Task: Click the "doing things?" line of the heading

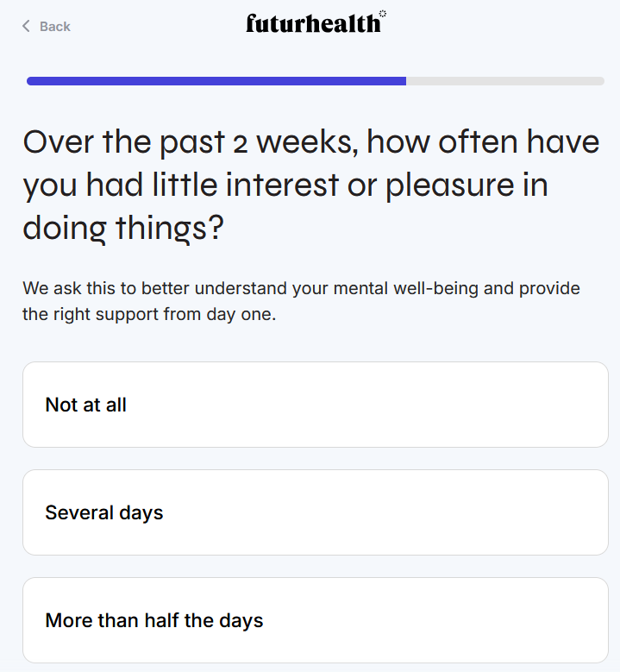Action: point(123,228)
